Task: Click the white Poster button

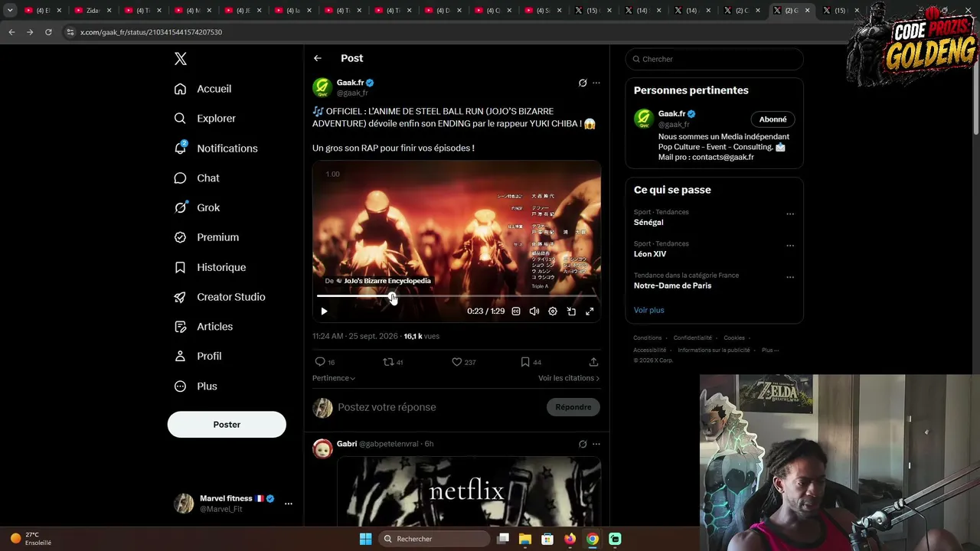Action: [227, 425]
